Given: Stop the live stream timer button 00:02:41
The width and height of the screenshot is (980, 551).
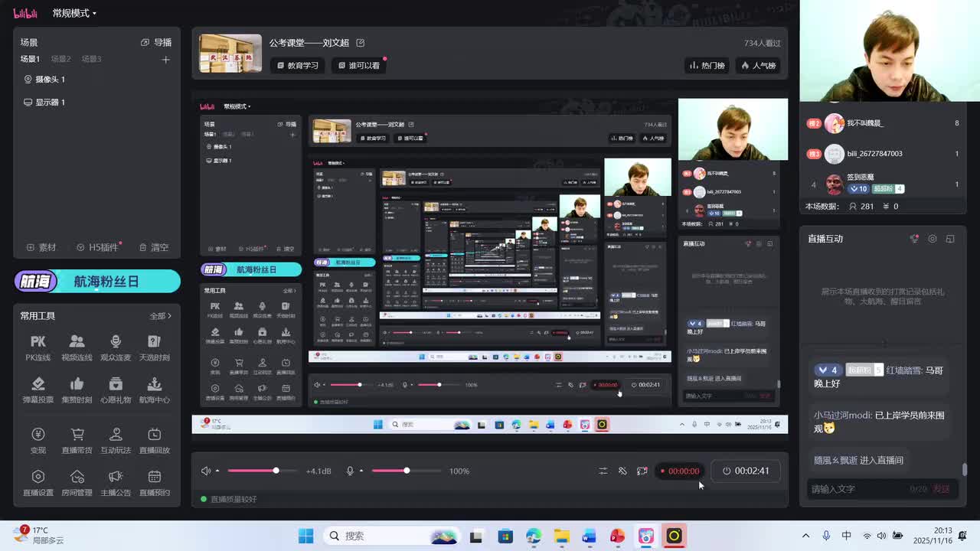Looking at the screenshot, I should (x=746, y=471).
